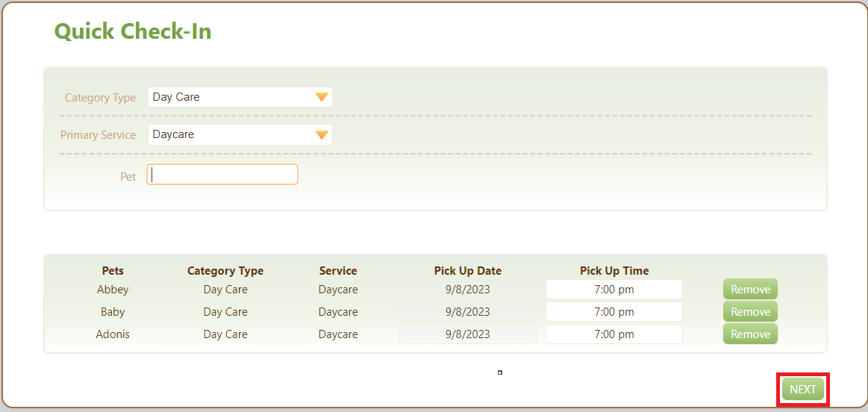Edit Baby's pick up time field
The width and height of the screenshot is (868, 412).
[x=614, y=312]
